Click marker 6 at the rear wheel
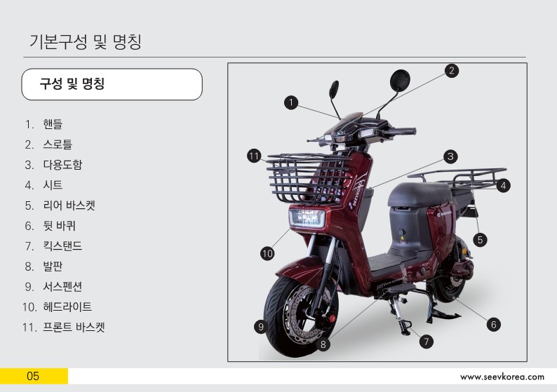 click(493, 324)
